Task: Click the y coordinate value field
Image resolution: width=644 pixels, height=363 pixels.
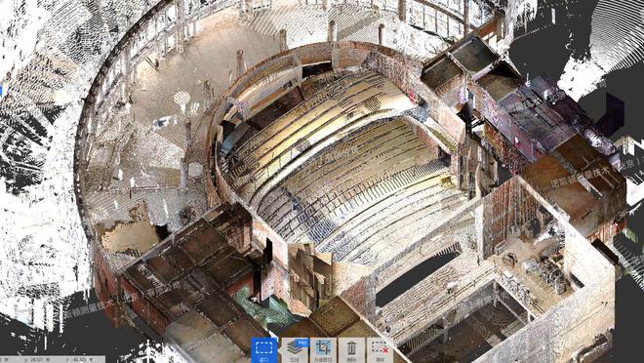Action: (x=36, y=360)
